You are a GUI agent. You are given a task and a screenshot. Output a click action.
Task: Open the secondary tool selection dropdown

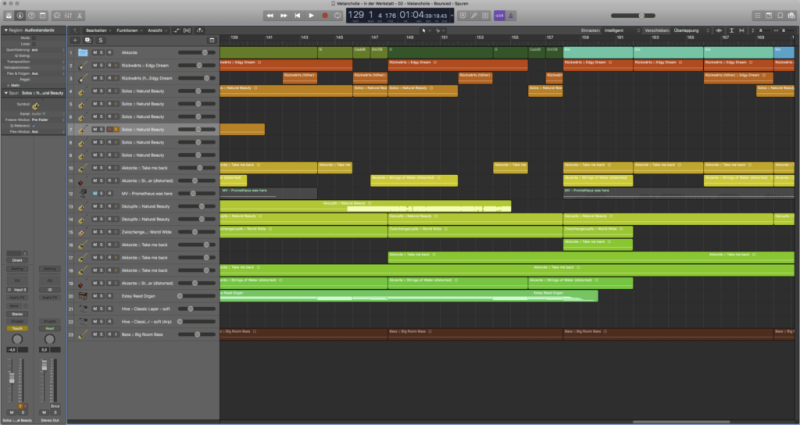coord(439,31)
